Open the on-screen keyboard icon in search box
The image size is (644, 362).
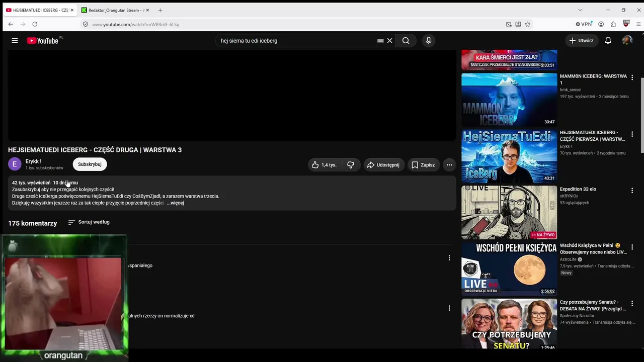pyautogui.click(x=380, y=41)
